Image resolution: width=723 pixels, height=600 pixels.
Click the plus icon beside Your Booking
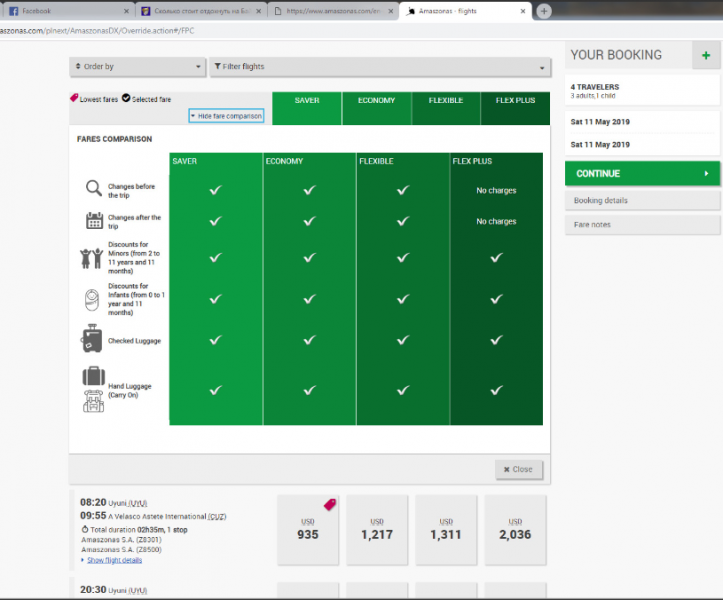point(706,55)
